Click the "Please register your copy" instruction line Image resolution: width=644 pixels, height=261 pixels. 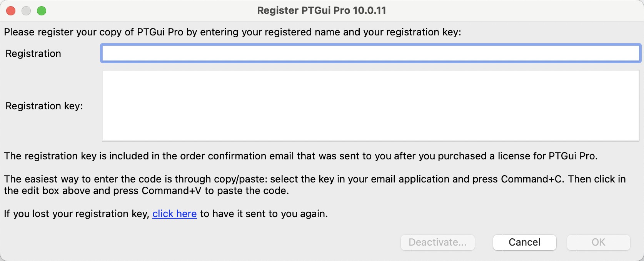(232, 32)
